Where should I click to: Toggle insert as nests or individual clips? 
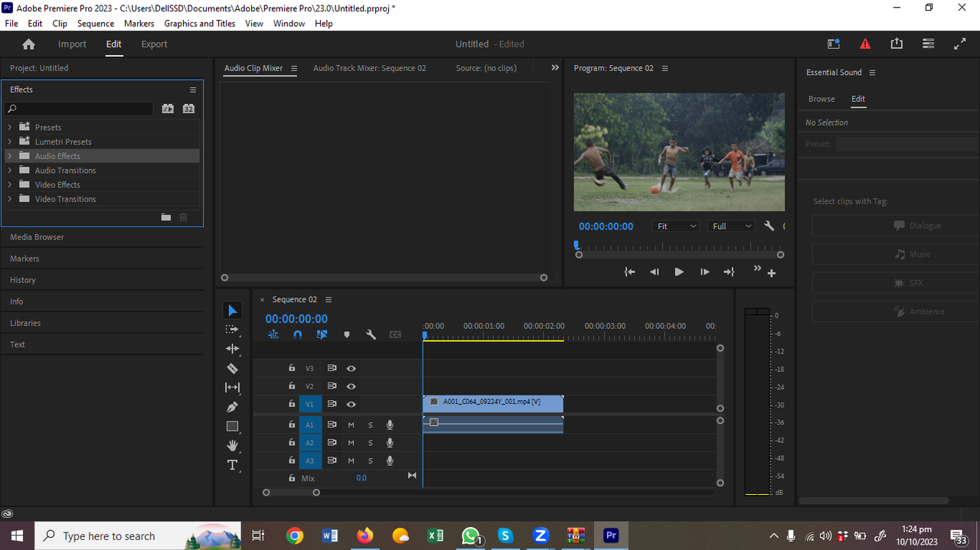273,334
